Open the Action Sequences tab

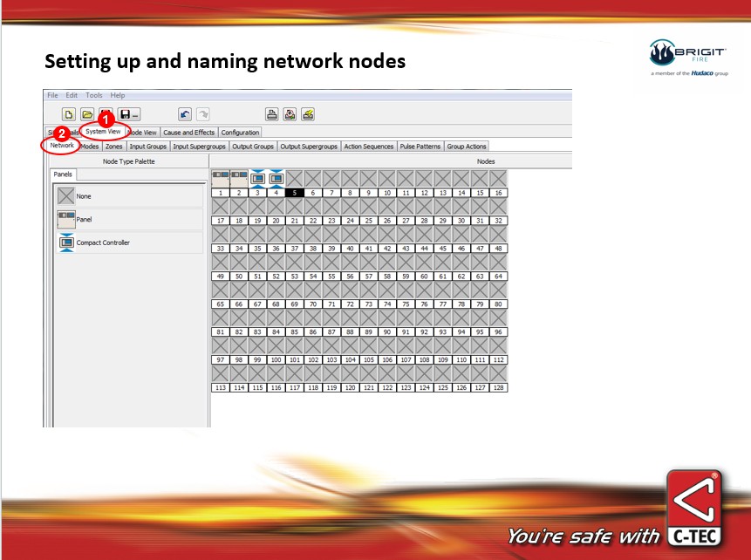[368, 147]
